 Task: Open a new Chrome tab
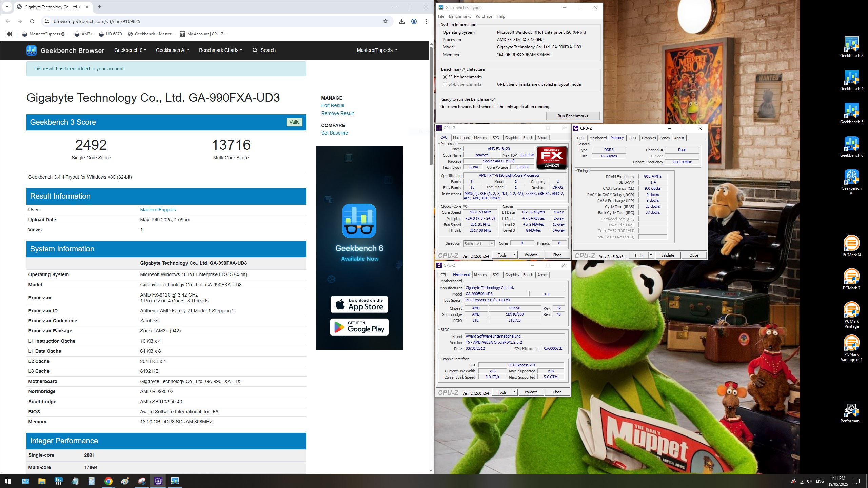tap(99, 7)
